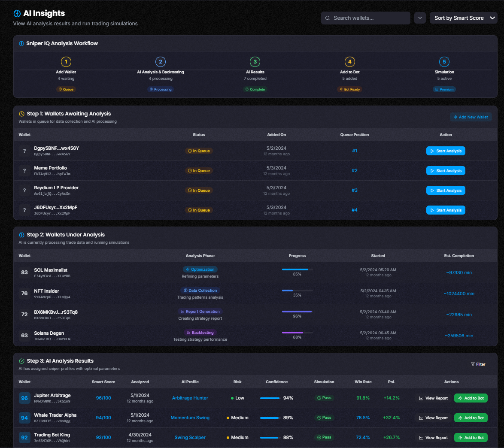
Task: Click the Processing status badge
Action: tap(161, 89)
